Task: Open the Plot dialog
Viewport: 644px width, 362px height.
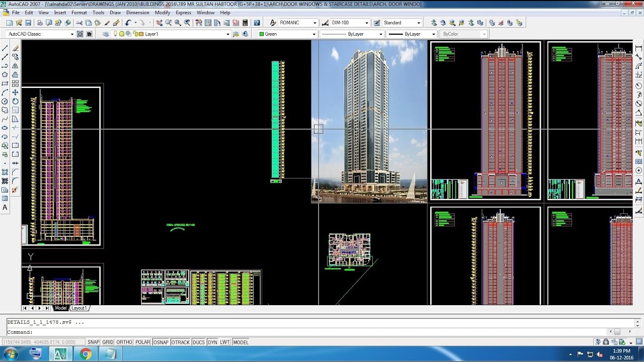Action: (39, 22)
